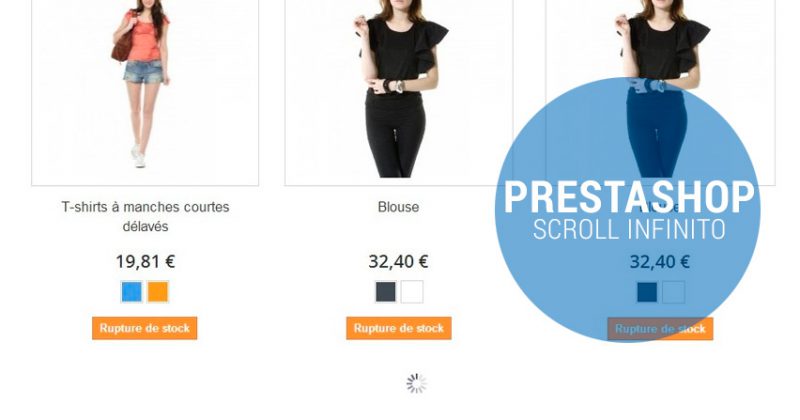Click the loading spinner icon
Image resolution: width=800 pixels, height=420 pixels.
coord(416,384)
